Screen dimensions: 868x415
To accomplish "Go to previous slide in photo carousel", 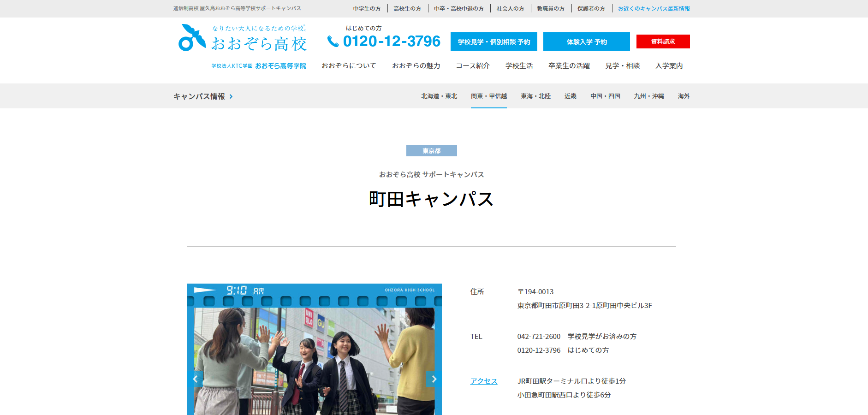I will [x=195, y=379].
